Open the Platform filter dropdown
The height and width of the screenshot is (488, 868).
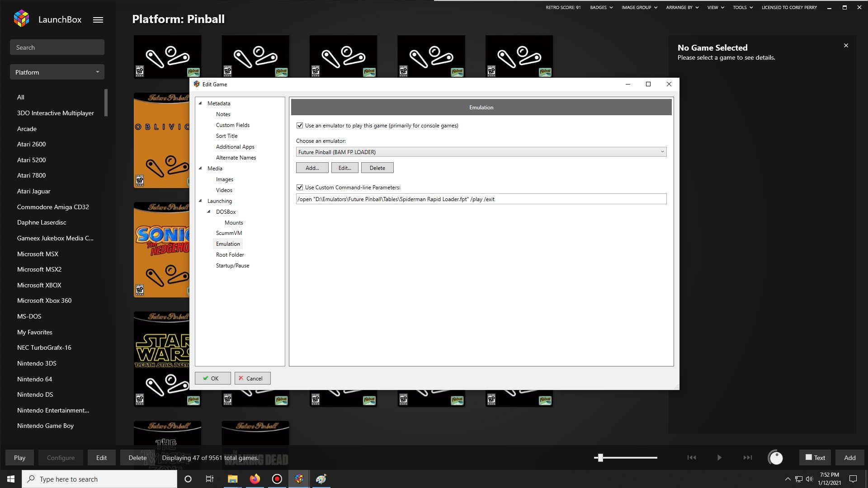pyautogui.click(x=57, y=72)
